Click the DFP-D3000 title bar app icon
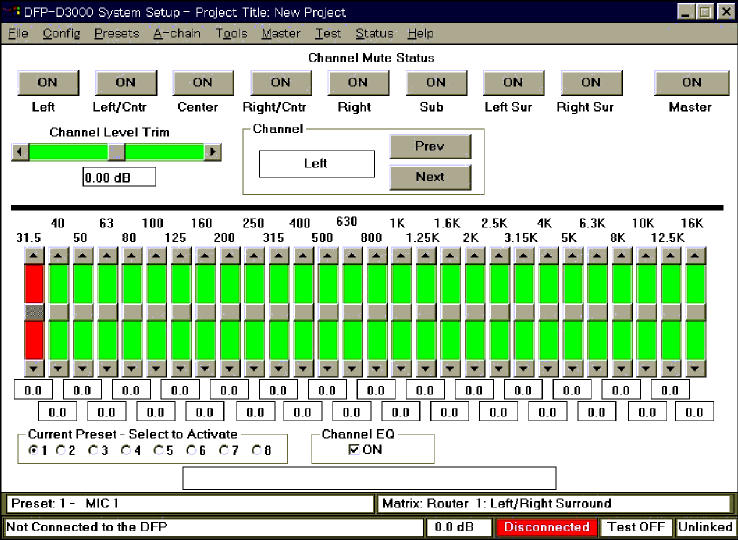This screenshot has width=738, height=540. pos(11,12)
